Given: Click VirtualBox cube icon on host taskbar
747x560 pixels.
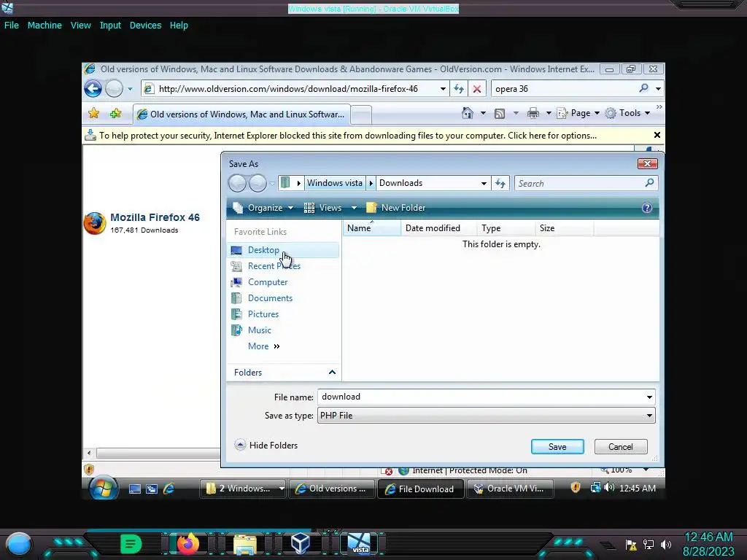Looking at the screenshot, I should click(301, 542).
